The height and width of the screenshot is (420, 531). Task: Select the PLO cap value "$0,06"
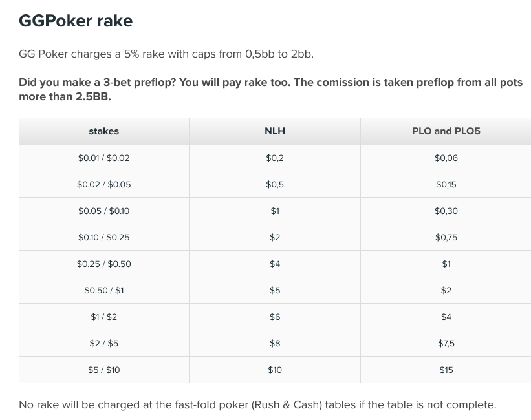click(x=446, y=158)
